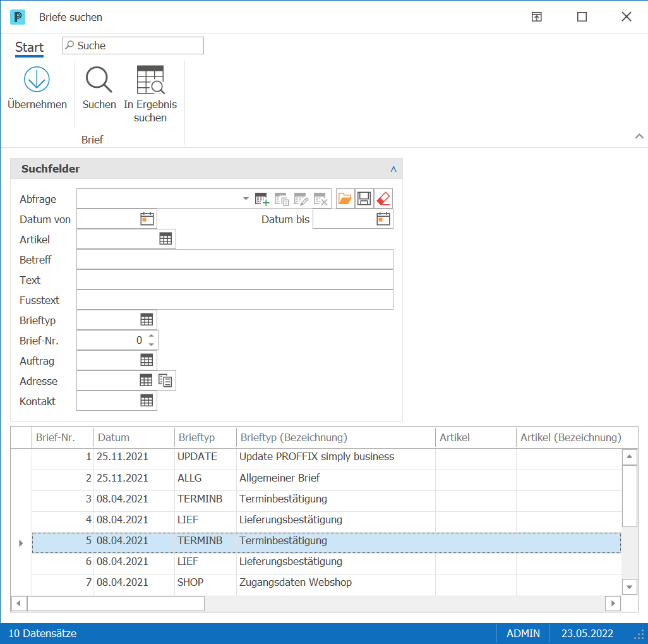The image size is (648, 644).
Task: Click In Ergebnis suchen table icon
Action: click(x=150, y=80)
